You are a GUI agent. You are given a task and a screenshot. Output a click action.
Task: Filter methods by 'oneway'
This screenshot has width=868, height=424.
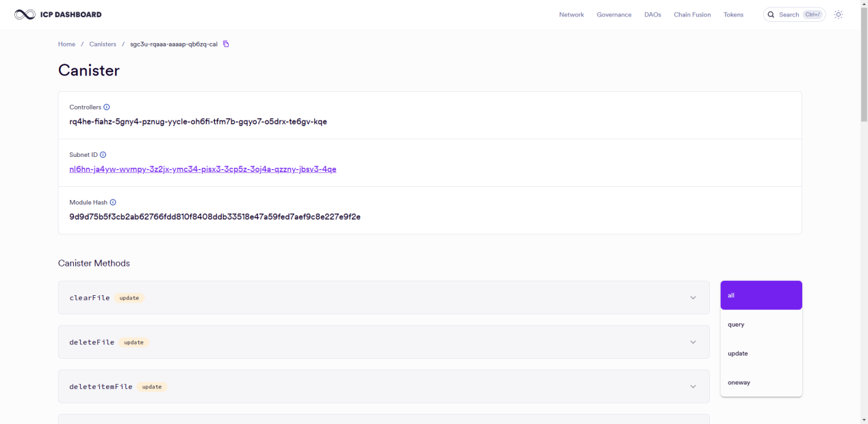point(761,382)
